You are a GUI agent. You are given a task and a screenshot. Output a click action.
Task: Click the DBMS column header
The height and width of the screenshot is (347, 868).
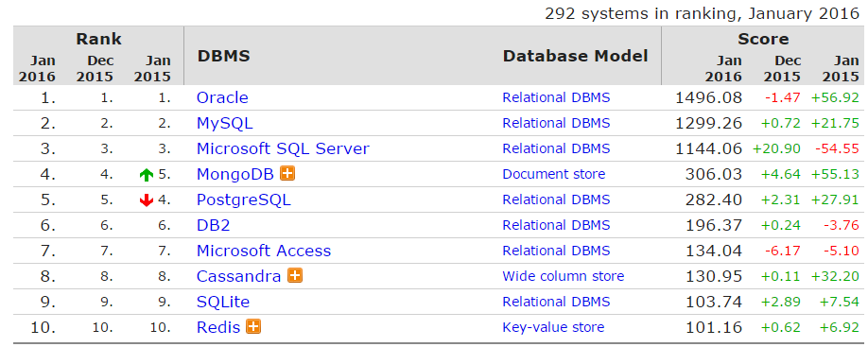[x=224, y=56]
